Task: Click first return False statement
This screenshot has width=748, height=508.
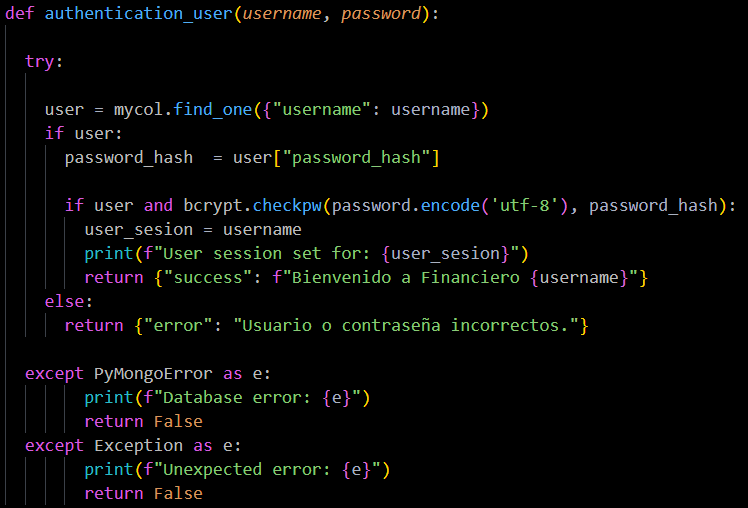Action: pos(143,422)
